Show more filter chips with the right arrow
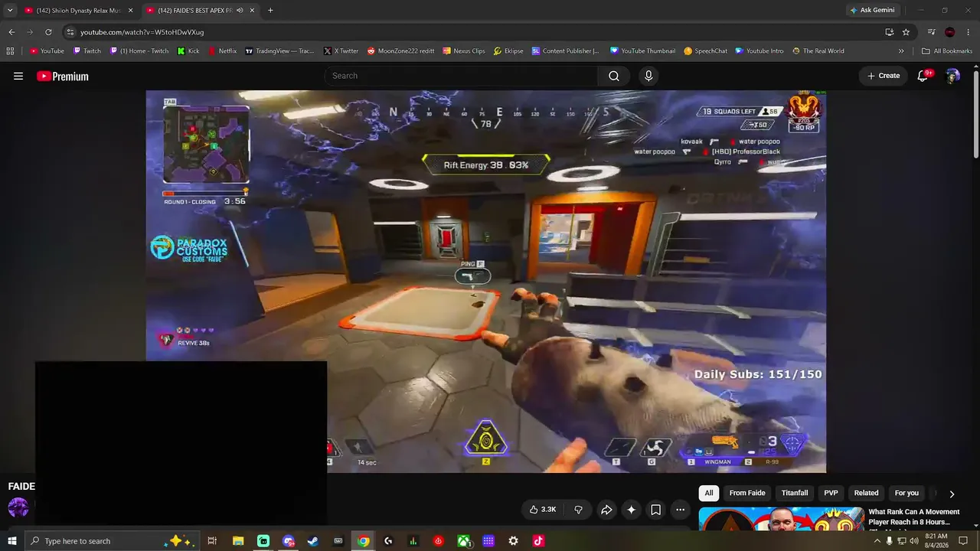980x551 pixels. click(x=952, y=494)
